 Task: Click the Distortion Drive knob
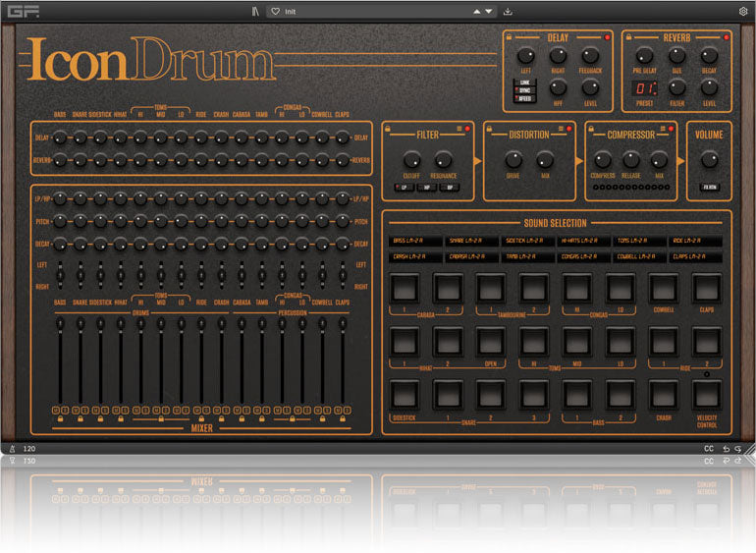pos(513,159)
